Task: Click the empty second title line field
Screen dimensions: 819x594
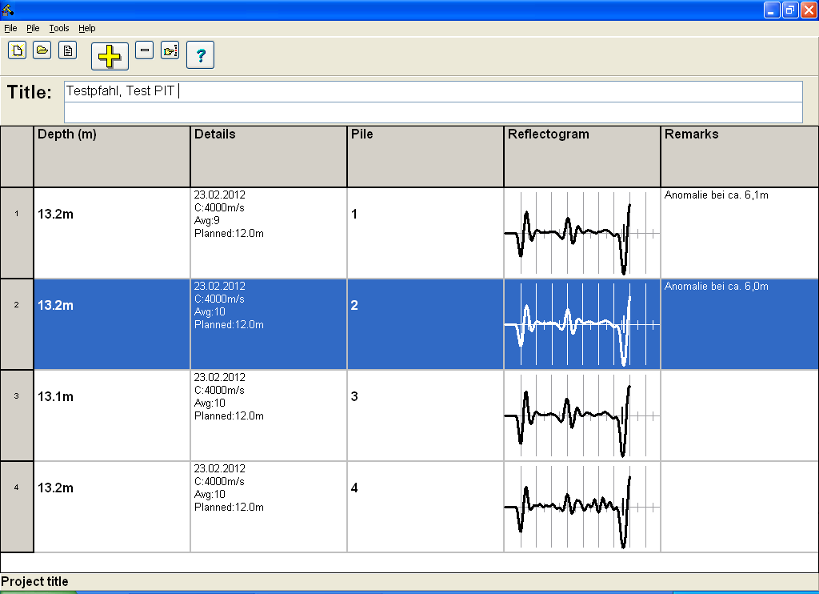Action: tap(434, 112)
